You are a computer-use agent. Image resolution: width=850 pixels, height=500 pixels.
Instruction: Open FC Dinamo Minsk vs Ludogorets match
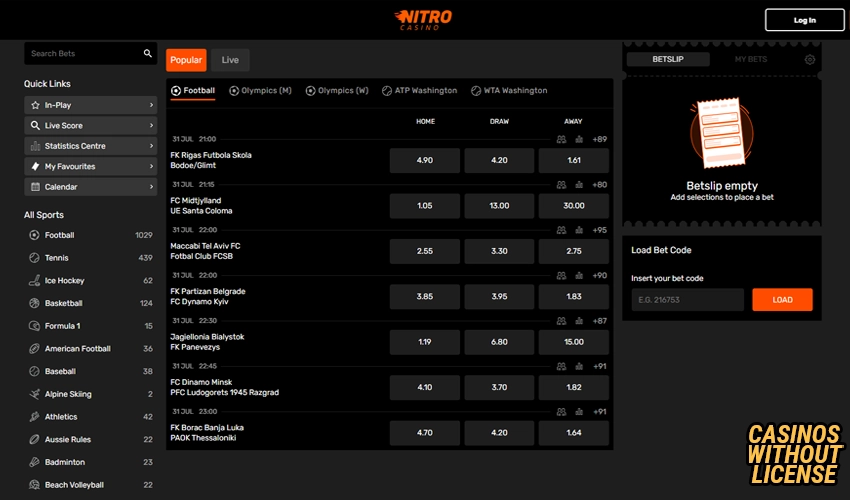[224, 387]
